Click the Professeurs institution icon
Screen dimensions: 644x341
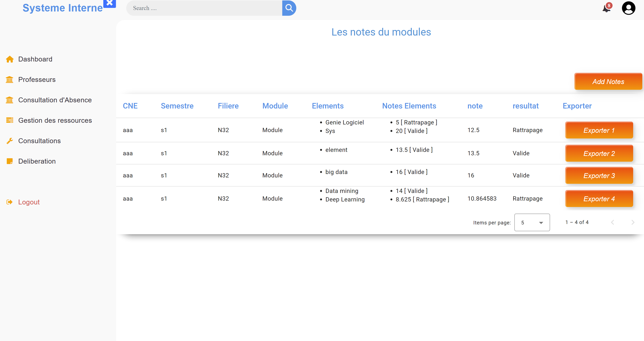click(10, 80)
